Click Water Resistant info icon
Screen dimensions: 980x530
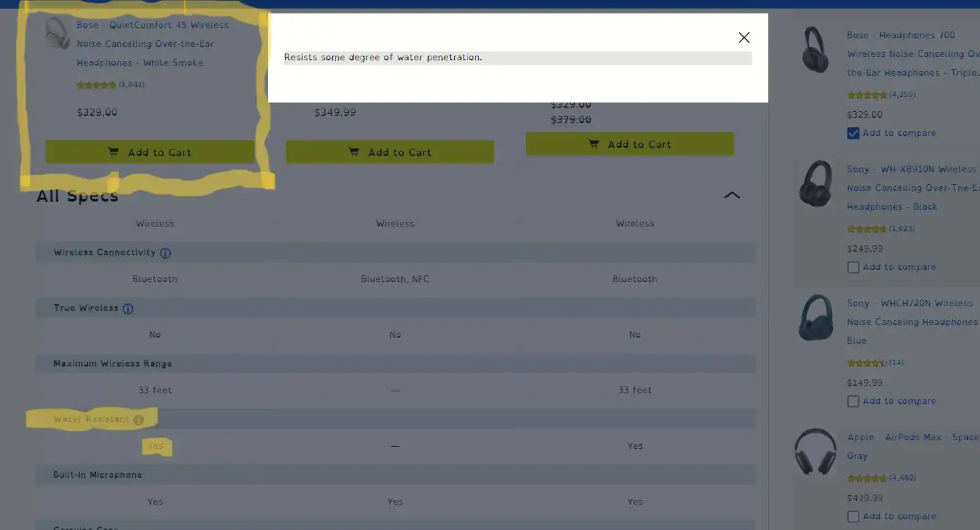coord(138,420)
